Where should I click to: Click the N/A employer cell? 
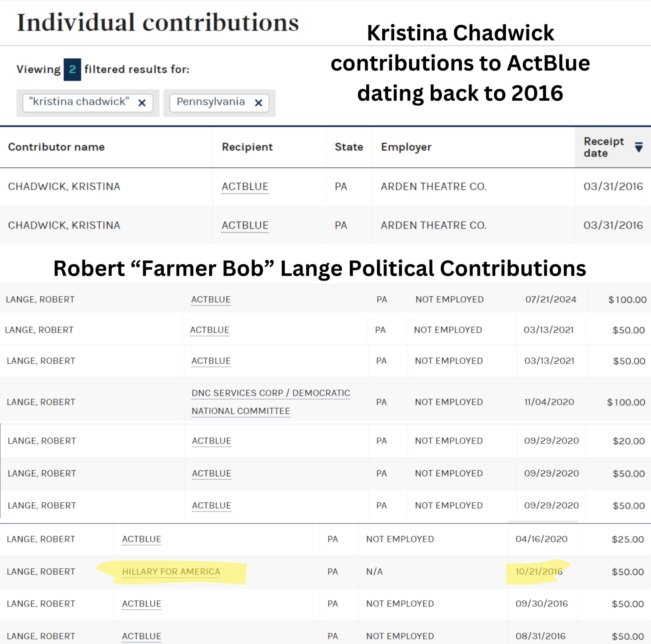[374, 572]
